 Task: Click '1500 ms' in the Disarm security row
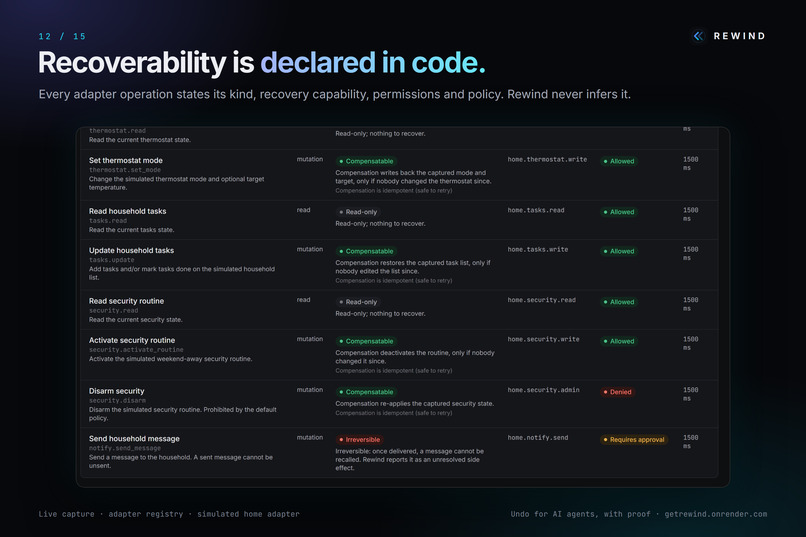[690, 394]
